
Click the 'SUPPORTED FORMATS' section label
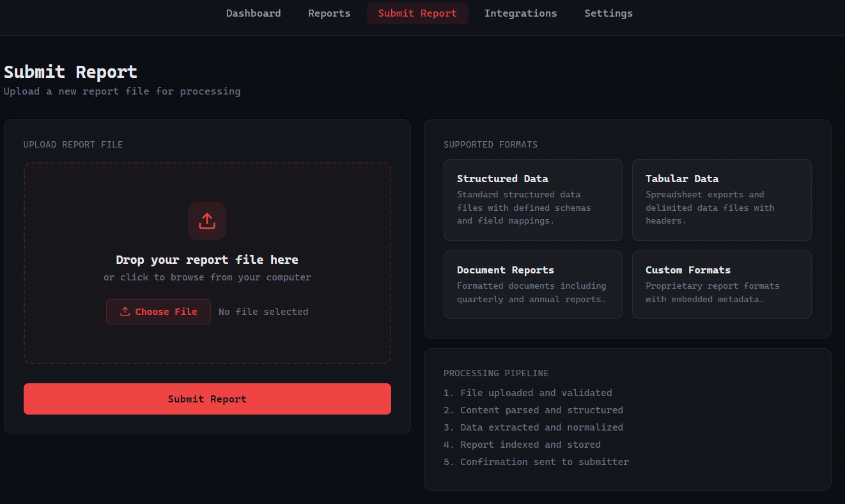point(491,144)
